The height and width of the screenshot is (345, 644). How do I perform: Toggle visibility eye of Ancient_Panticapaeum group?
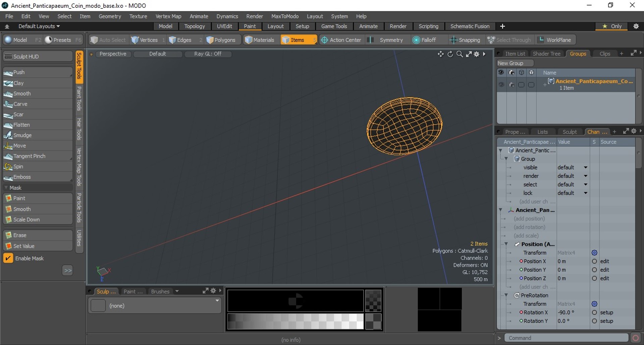pyautogui.click(x=501, y=85)
